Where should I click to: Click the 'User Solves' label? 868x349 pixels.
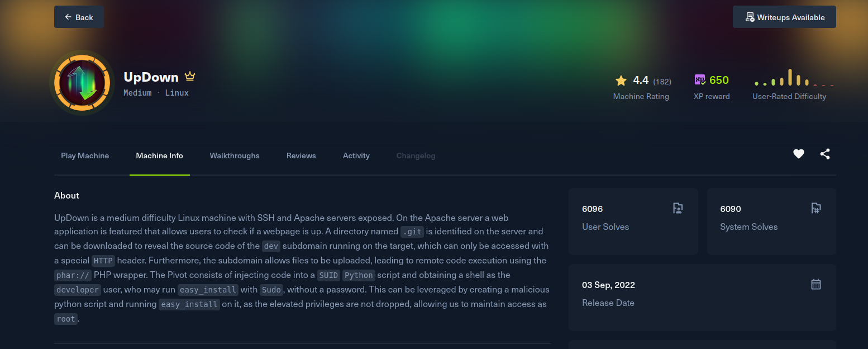605,227
